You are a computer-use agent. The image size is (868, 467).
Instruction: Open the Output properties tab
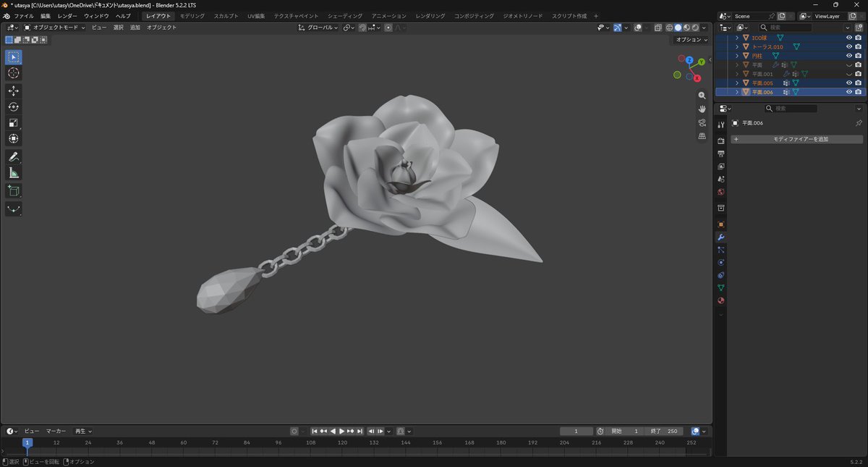721,153
